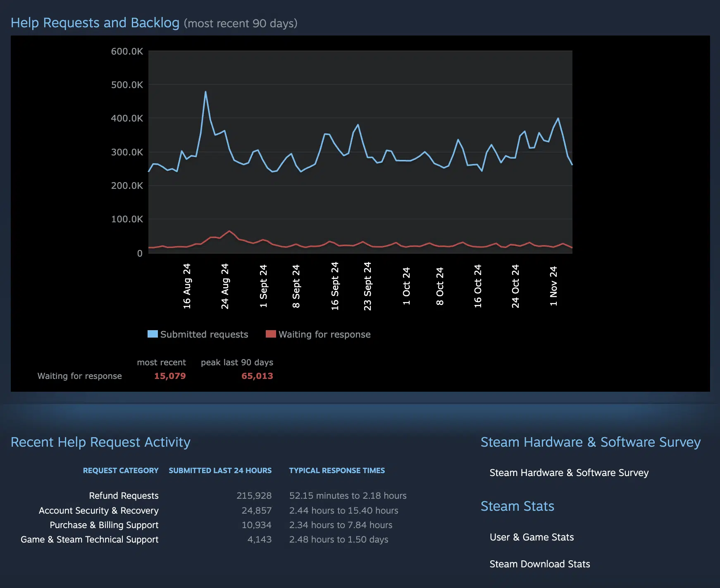Click the blue Submitted requests legend swatch
Image resolution: width=720 pixels, height=588 pixels.
pos(153,334)
